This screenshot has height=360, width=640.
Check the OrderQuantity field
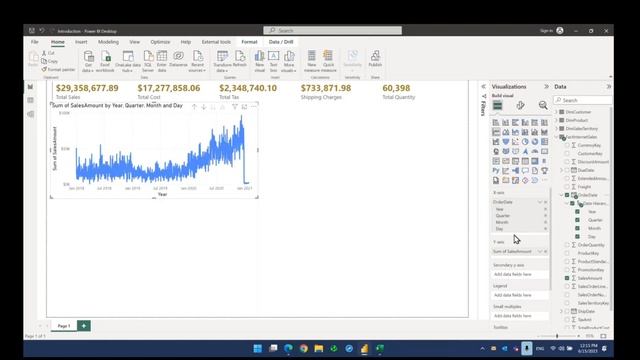[567, 245]
